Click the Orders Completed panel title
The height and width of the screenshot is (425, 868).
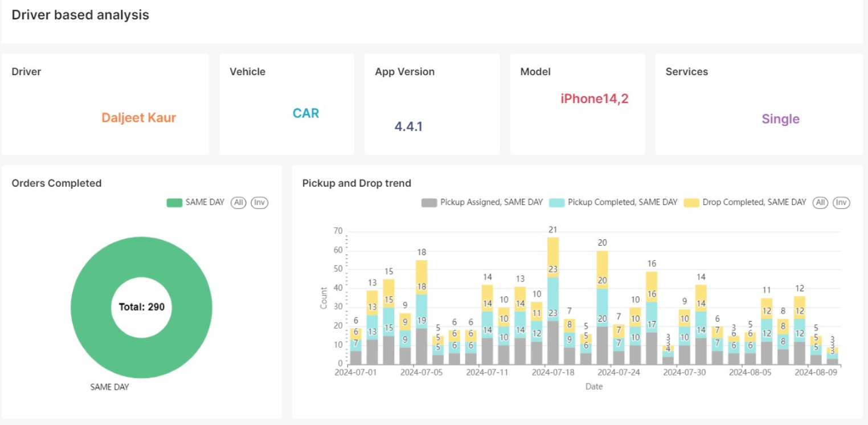[56, 183]
